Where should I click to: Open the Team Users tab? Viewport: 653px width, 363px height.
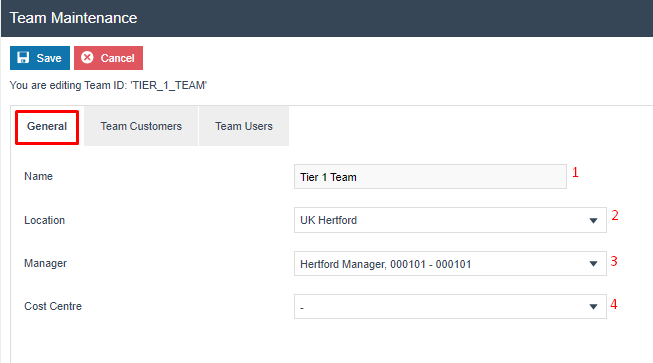[244, 126]
